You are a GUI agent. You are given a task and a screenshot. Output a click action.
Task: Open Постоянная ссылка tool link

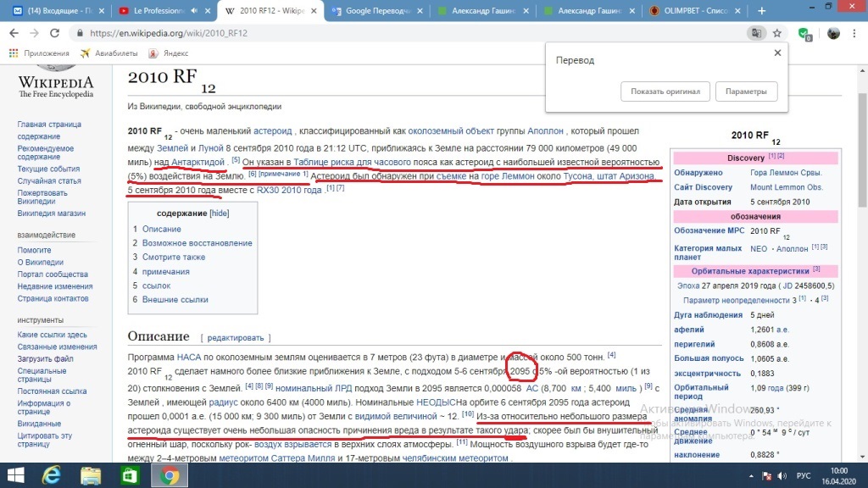tap(52, 391)
